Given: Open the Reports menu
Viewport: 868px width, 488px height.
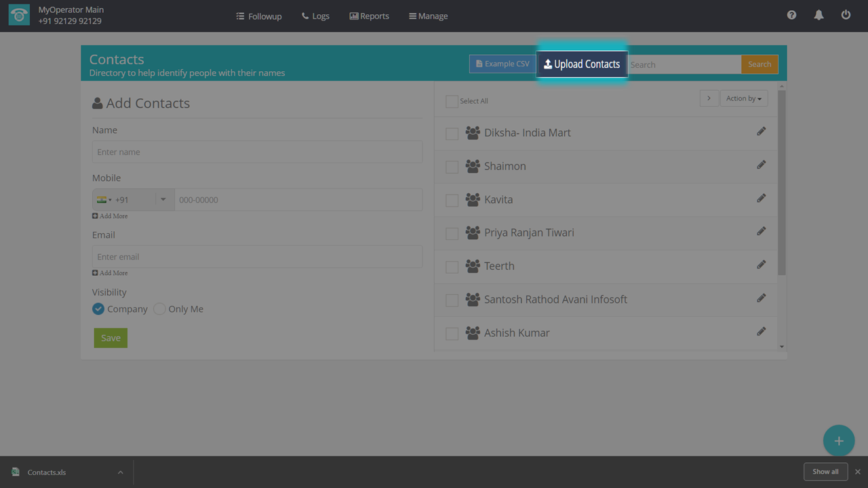Looking at the screenshot, I should click(x=369, y=16).
